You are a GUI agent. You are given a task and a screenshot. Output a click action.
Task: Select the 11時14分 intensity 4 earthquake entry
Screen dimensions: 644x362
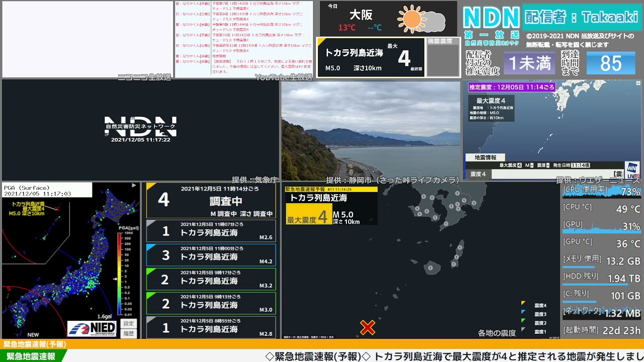click(x=211, y=200)
